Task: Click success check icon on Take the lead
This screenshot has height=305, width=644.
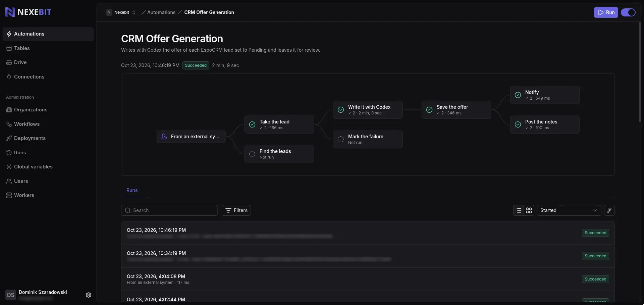Action: coord(252,124)
